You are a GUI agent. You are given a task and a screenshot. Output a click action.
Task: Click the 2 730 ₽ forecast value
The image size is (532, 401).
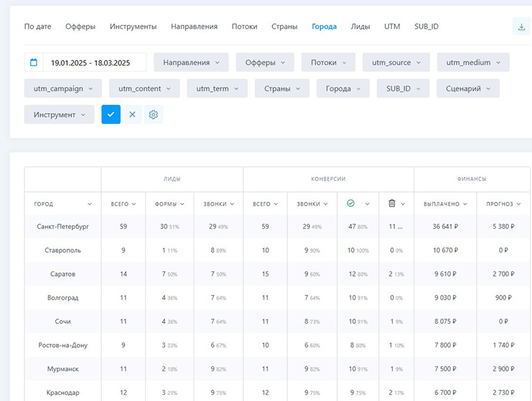(503, 392)
